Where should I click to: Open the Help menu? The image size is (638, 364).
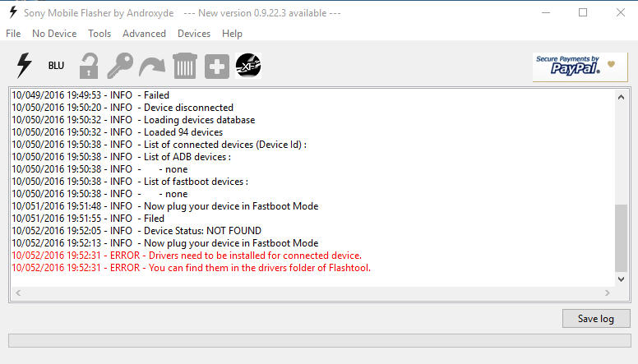click(x=232, y=34)
